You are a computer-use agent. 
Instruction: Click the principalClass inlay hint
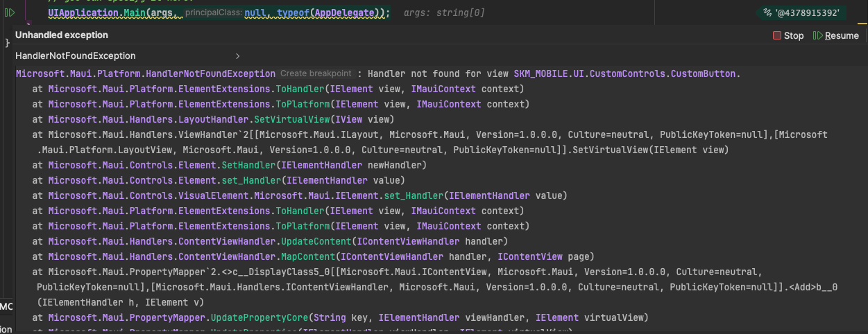click(214, 13)
